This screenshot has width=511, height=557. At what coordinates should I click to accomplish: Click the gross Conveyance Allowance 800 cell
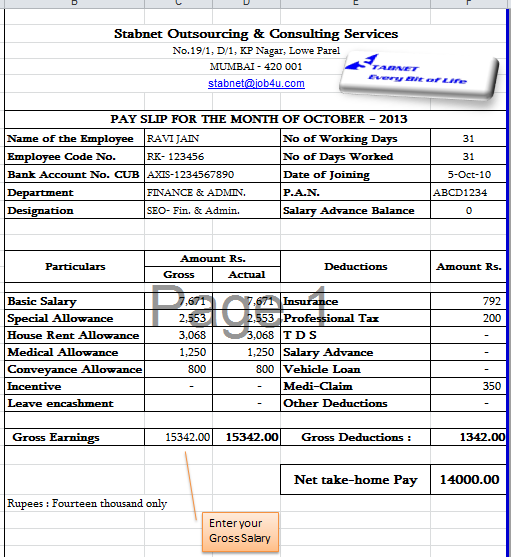click(179, 369)
